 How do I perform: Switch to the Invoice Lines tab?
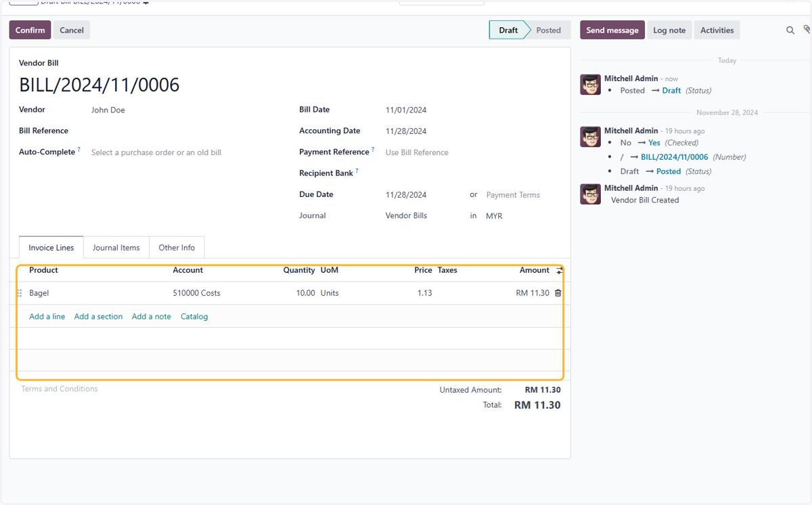51,248
